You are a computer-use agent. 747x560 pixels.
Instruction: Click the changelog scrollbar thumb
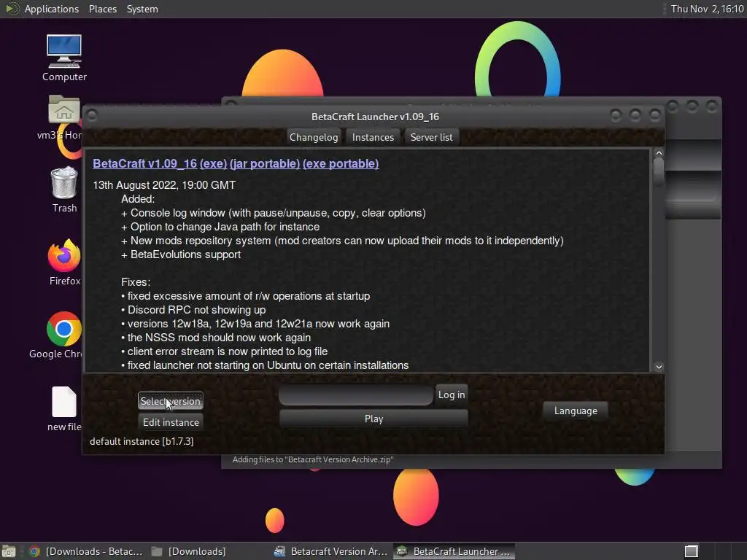pos(659,171)
